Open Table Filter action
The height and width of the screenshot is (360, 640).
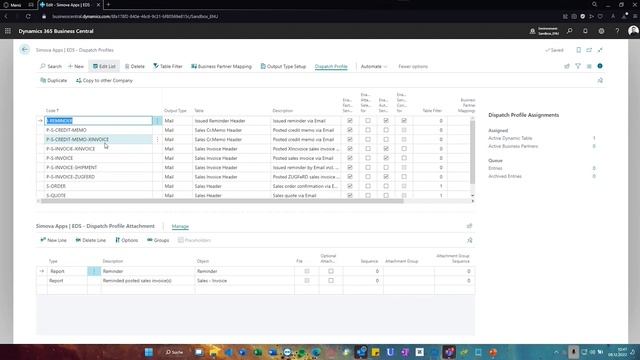(168, 66)
